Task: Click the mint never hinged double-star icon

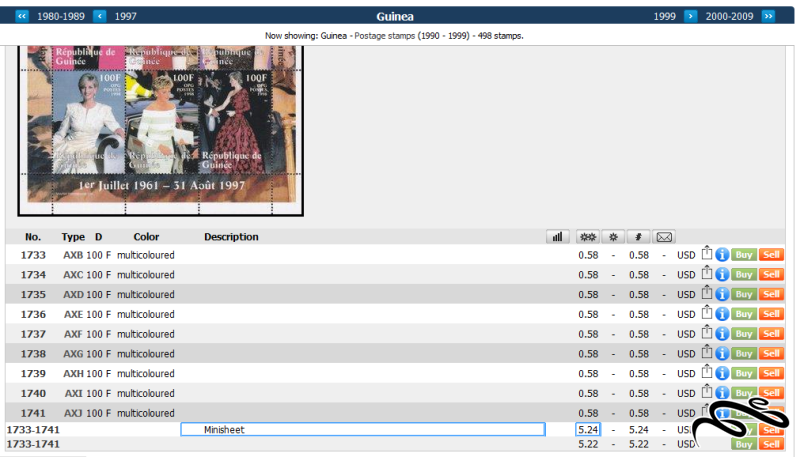Action: 588,237
